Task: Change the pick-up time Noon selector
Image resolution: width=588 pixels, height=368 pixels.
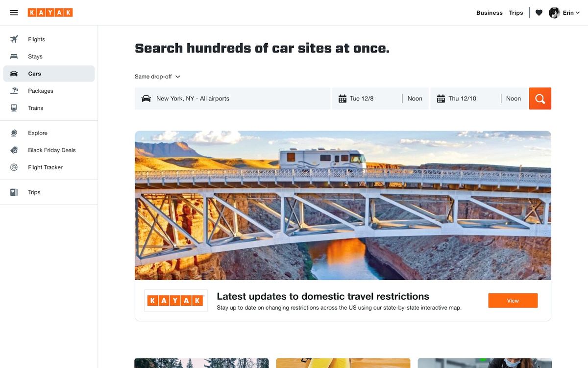Action: click(x=415, y=99)
